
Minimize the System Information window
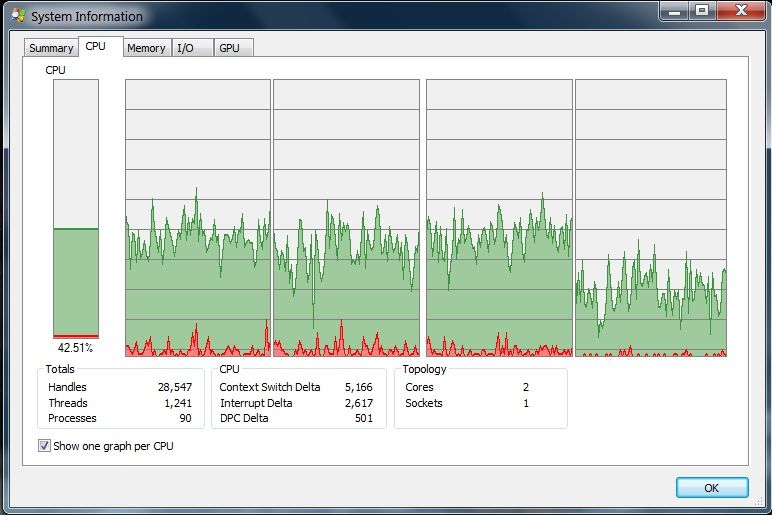coord(675,11)
